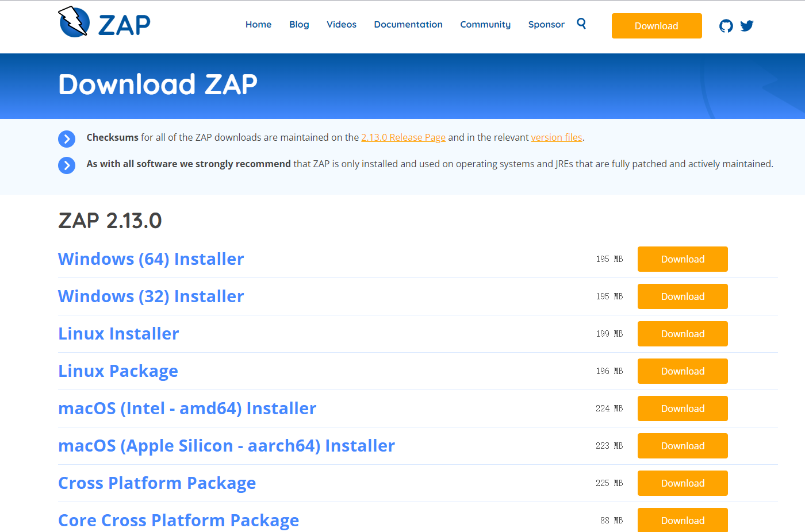Click the Download button in the header
The image size is (805, 532).
point(657,26)
